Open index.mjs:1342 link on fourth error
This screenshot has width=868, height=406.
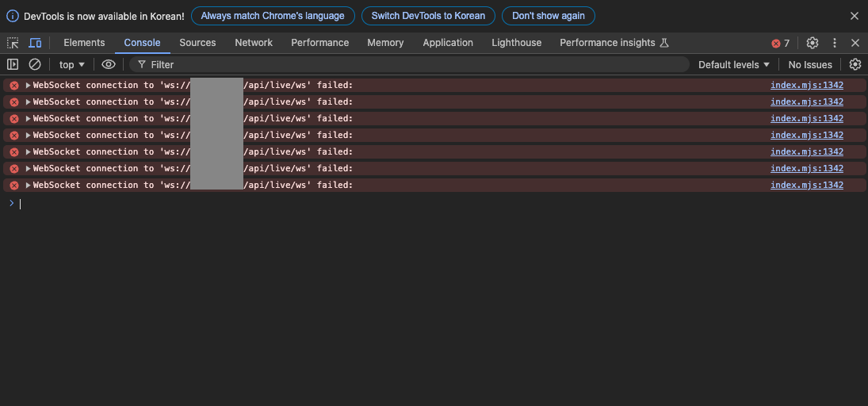(806, 135)
